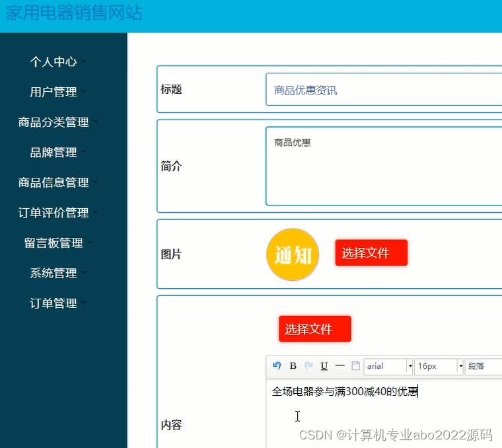The image size is (502, 448).
Task: Click the 图片 field label
Action: (171, 254)
